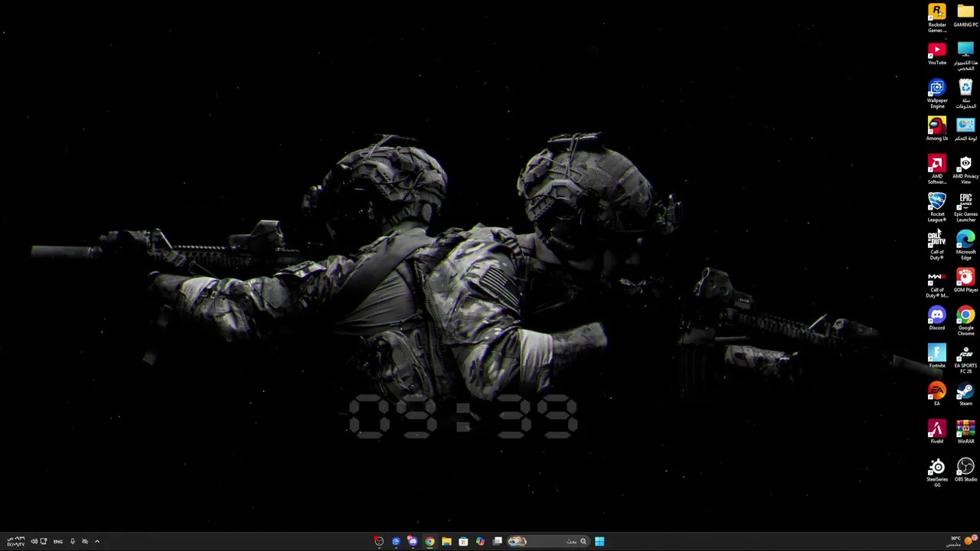The height and width of the screenshot is (551, 980).
Task: Select the Discord desktop shortcut
Action: [x=937, y=319]
